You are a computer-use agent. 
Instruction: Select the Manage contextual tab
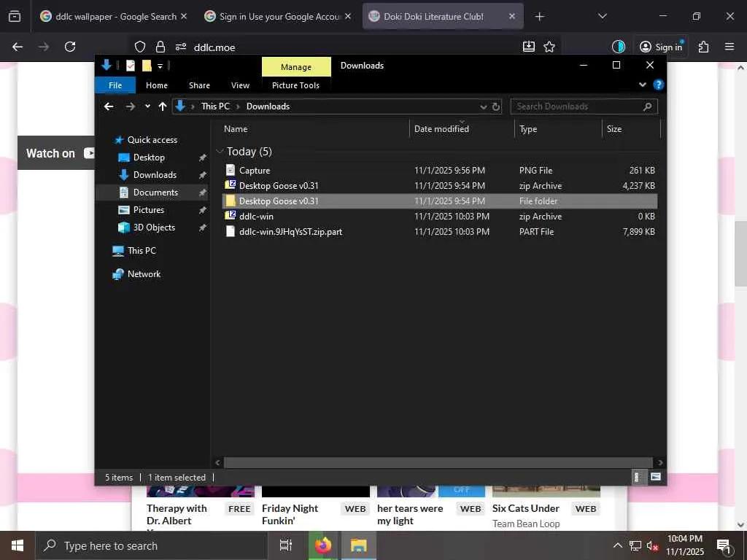pos(296,66)
